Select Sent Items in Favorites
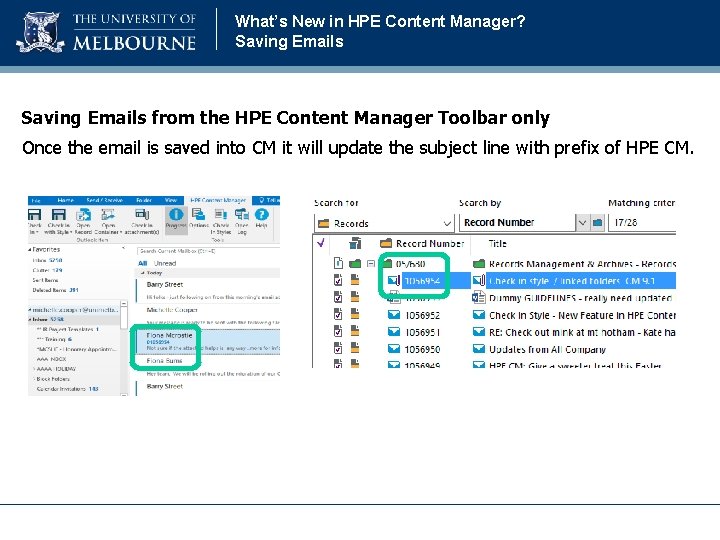The image size is (720, 540). coord(45,280)
